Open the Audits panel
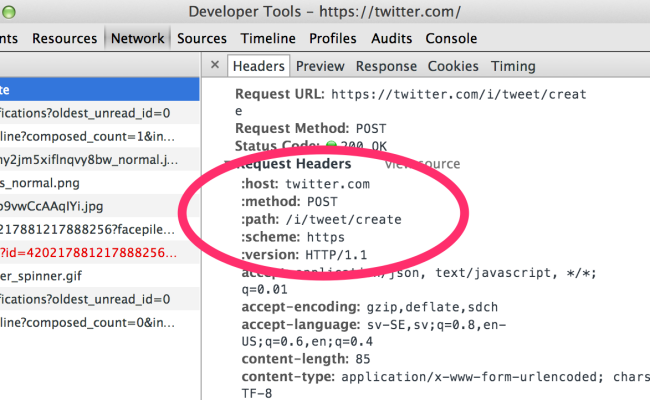This screenshot has height=400, width=650. coord(391,38)
